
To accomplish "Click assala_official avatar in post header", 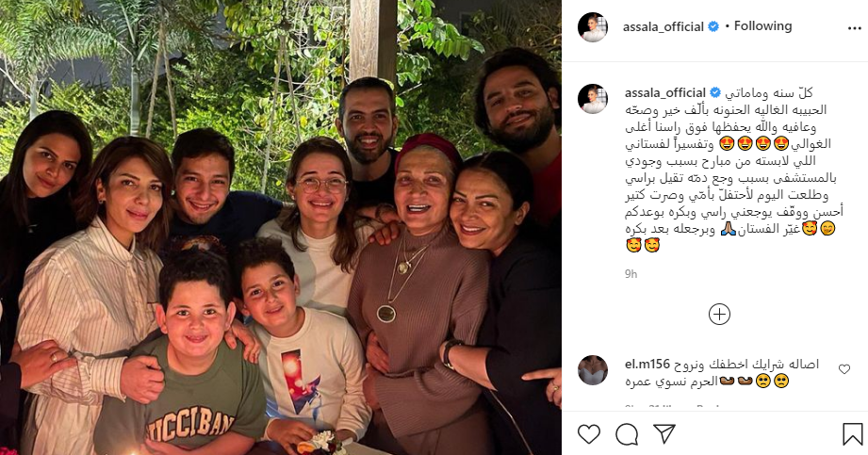I will [x=592, y=26].
